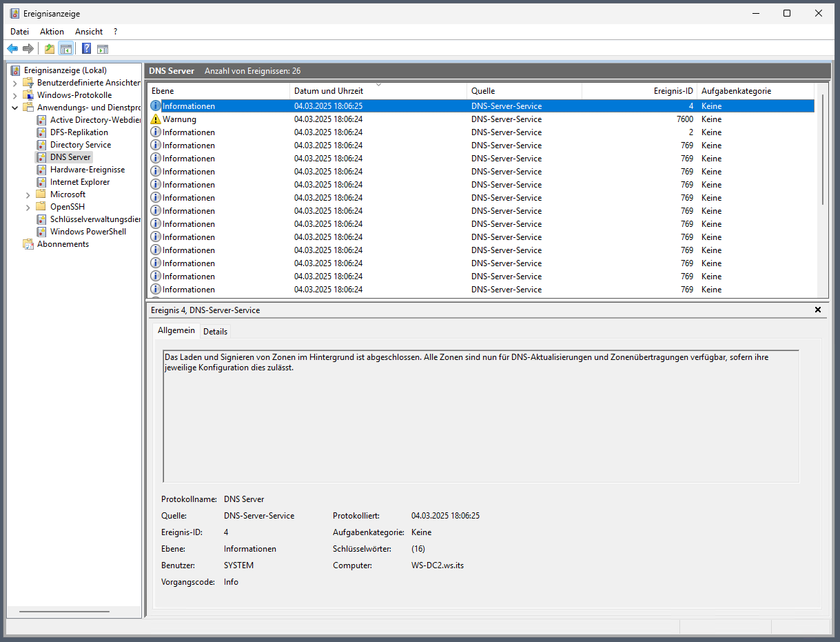
Task: Click the OpenSSH folder icon
Action: [41, 207]
